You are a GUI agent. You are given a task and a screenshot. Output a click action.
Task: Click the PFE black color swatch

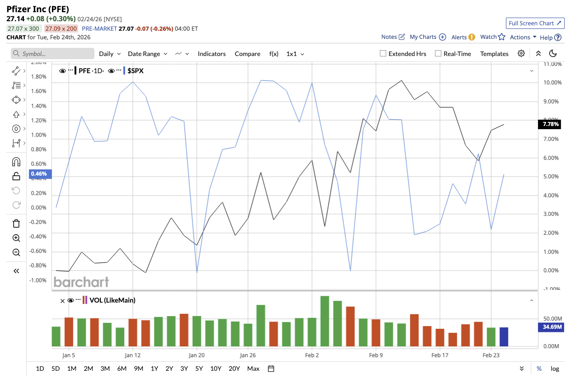click(x=75, y=70)
